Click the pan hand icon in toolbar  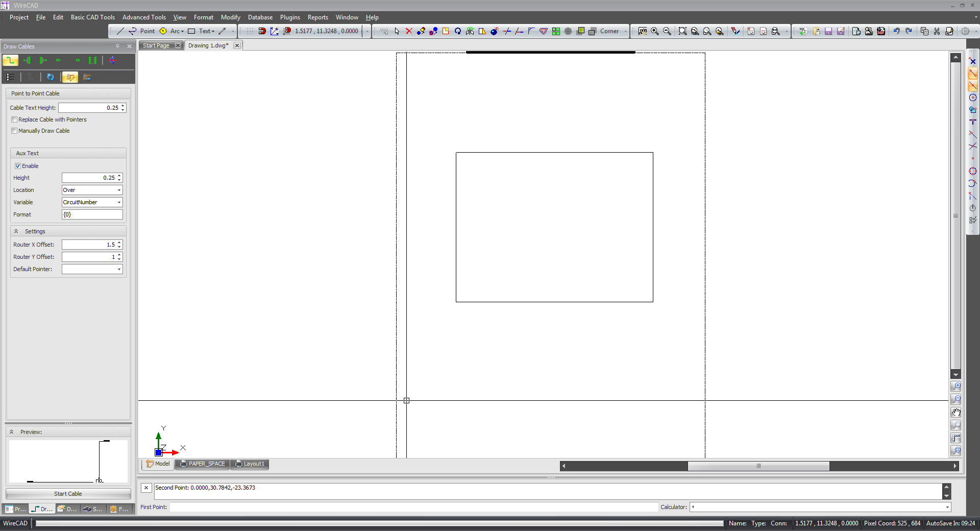(x=643, y=31)
